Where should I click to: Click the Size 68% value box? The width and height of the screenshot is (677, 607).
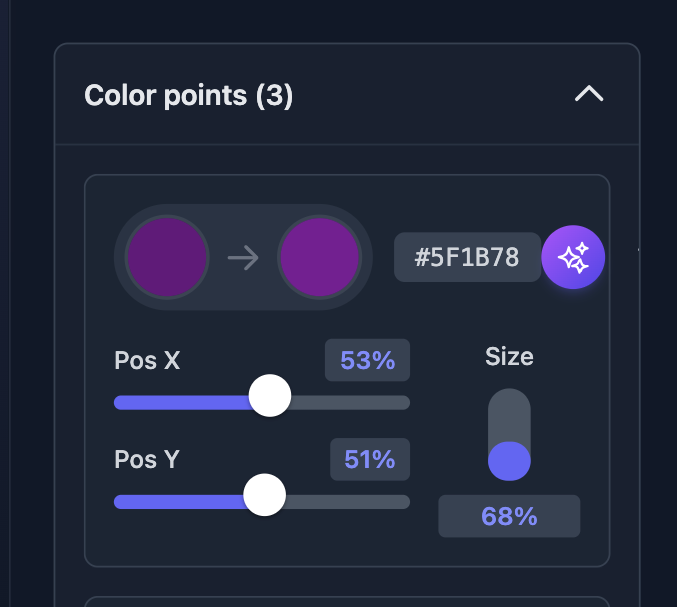[x=509, y=516]
